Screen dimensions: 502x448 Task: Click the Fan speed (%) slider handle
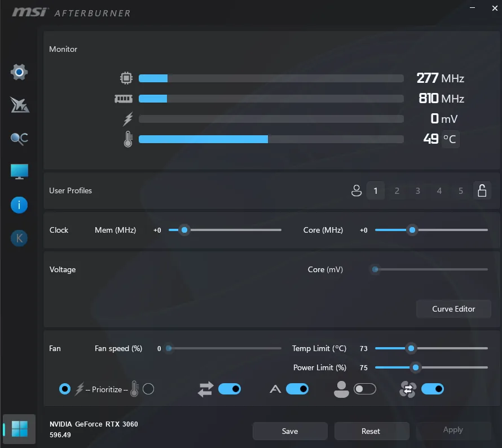click(169, 348)
